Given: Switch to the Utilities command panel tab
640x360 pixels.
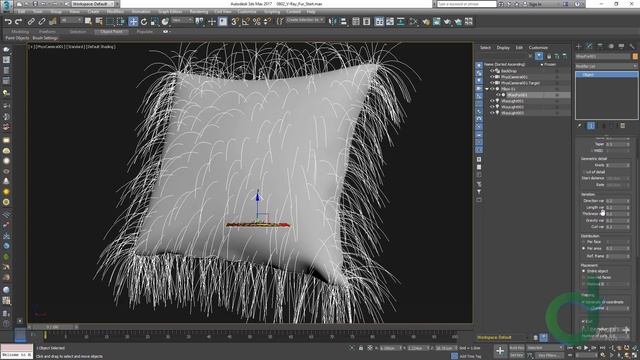Looking at the screenshot, I should (x=632, y=47).
